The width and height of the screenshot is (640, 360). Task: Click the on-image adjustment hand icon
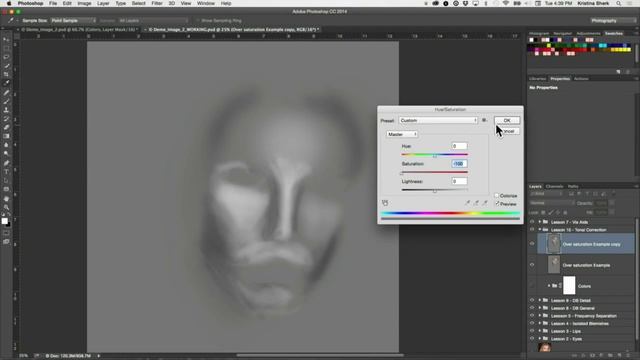pos(384,203)
